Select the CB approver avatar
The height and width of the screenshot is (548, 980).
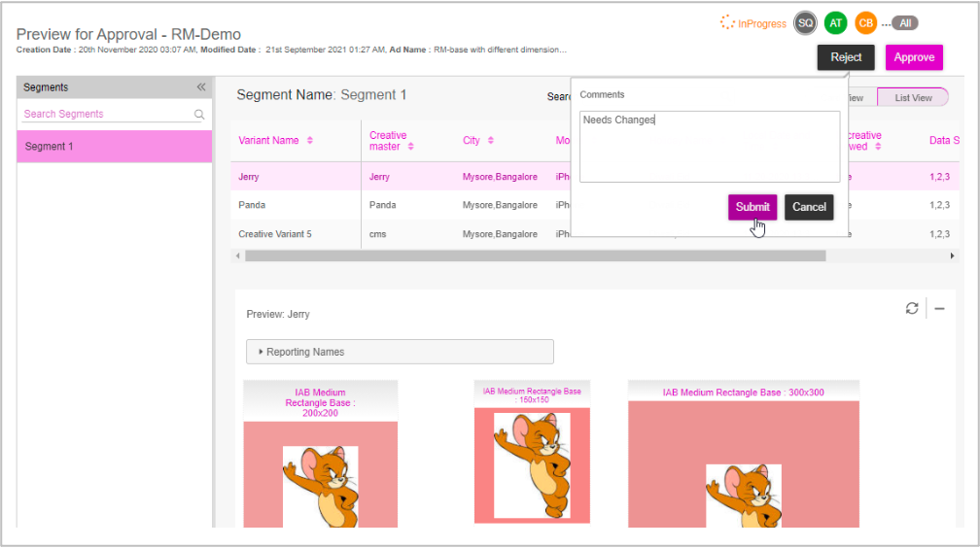click(865, 23)
